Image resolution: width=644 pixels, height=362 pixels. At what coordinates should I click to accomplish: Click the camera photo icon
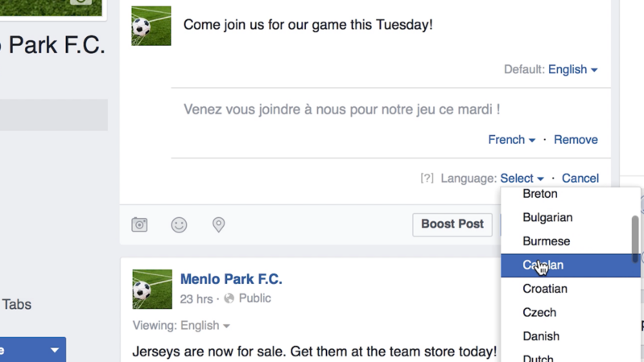point(139,224)
